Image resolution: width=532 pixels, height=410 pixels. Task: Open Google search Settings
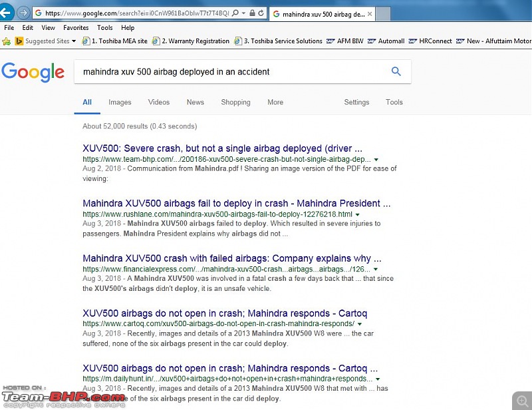356,102
